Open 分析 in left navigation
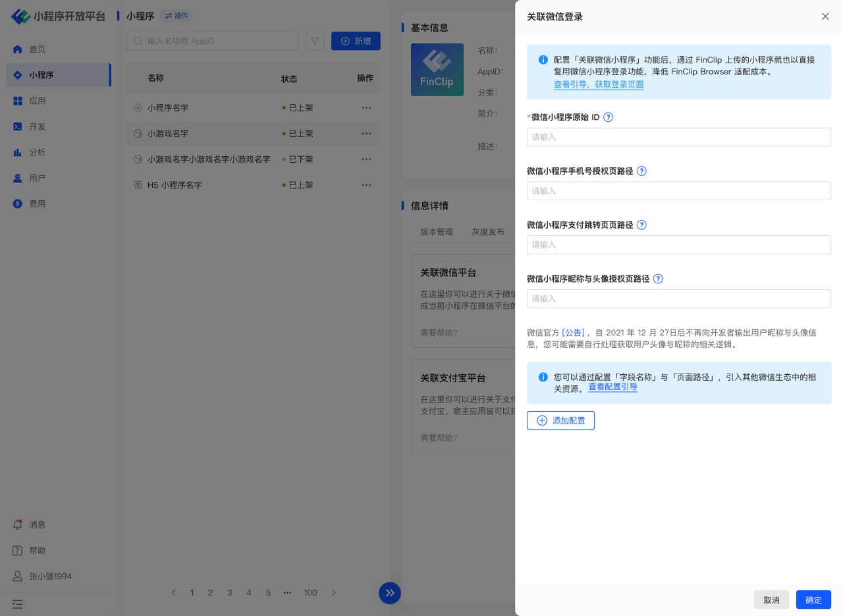Image resolution: width=843 pixels, height=616 pixels. [x=38, y=152]
